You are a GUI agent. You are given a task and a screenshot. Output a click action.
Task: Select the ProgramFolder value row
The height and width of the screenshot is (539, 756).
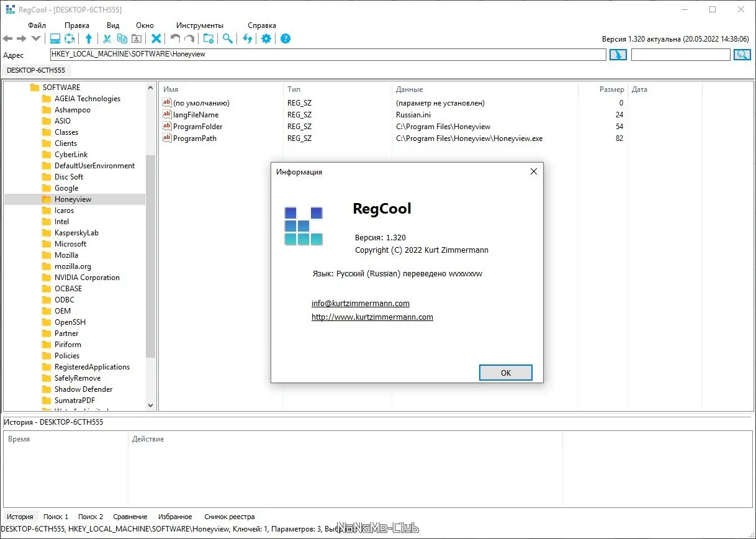pyautogui.click(x=393, y=127)
